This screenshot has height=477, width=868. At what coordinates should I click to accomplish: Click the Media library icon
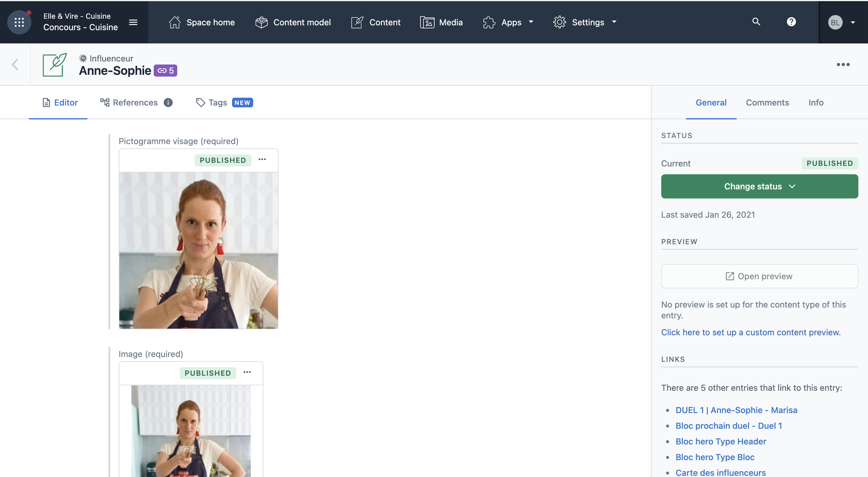[x=426, y=22]
